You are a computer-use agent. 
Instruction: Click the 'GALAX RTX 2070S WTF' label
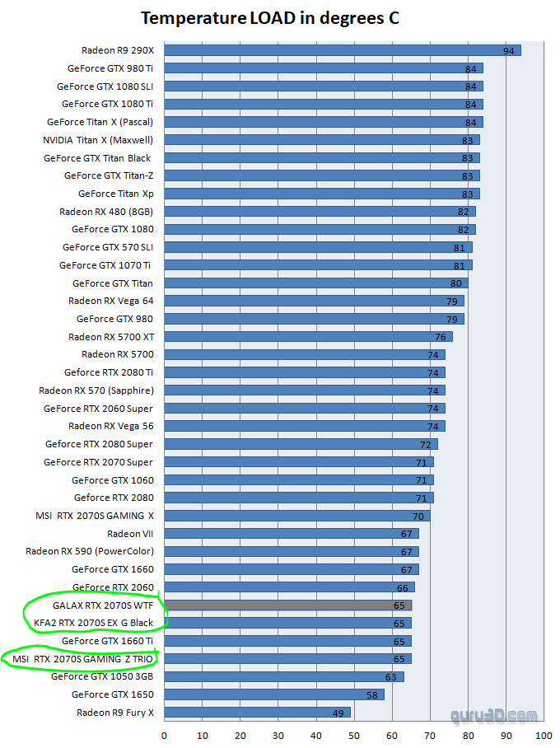coord(103,605)
